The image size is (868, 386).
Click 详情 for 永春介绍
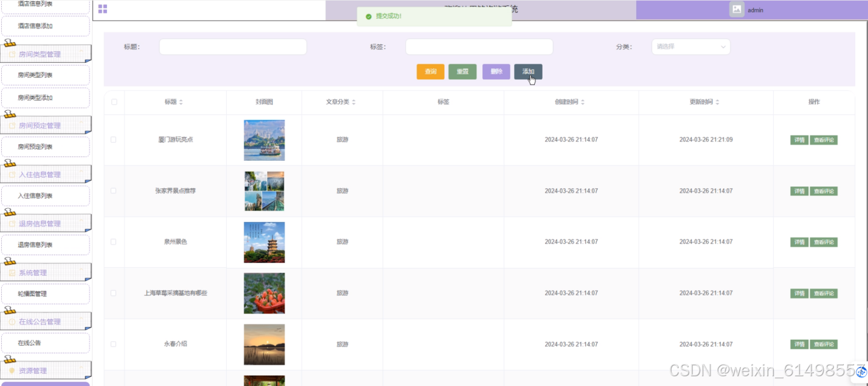click(799, 345)
